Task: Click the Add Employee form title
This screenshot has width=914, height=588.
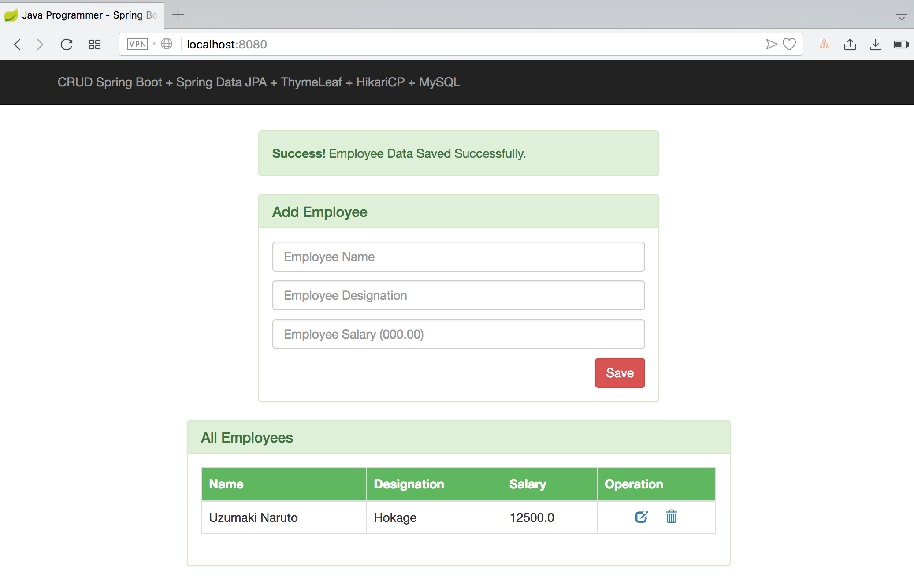Action: click(x=320, y=211)
